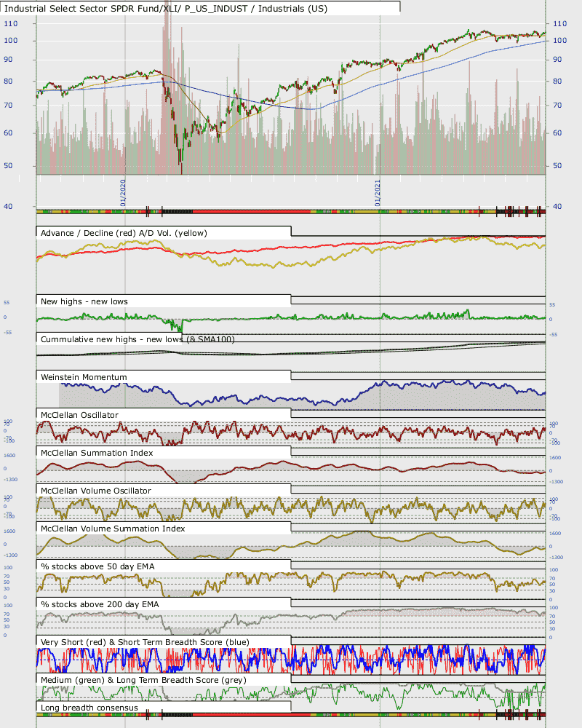This screenshot has height=728, width=582.
Task: Click the 01/2020 date axis label
Action: click(123, 193)
